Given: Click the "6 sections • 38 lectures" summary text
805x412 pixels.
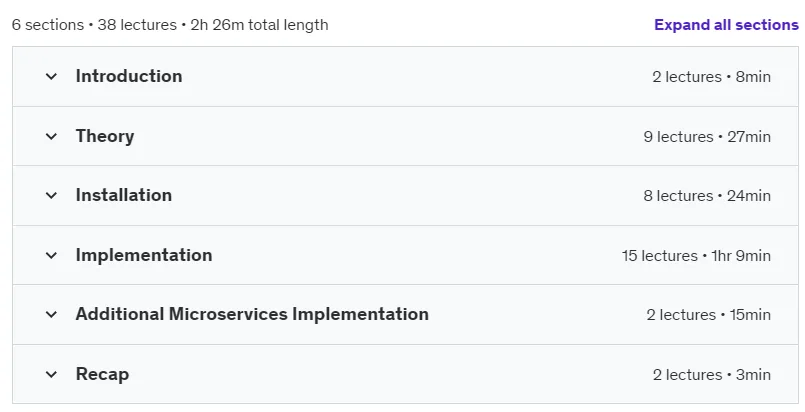Looking at the screenshot, I should coord(94,25).
